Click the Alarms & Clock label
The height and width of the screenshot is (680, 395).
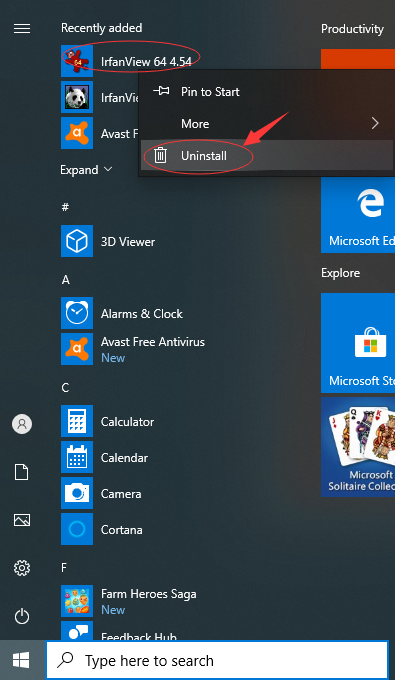[142, 314]
